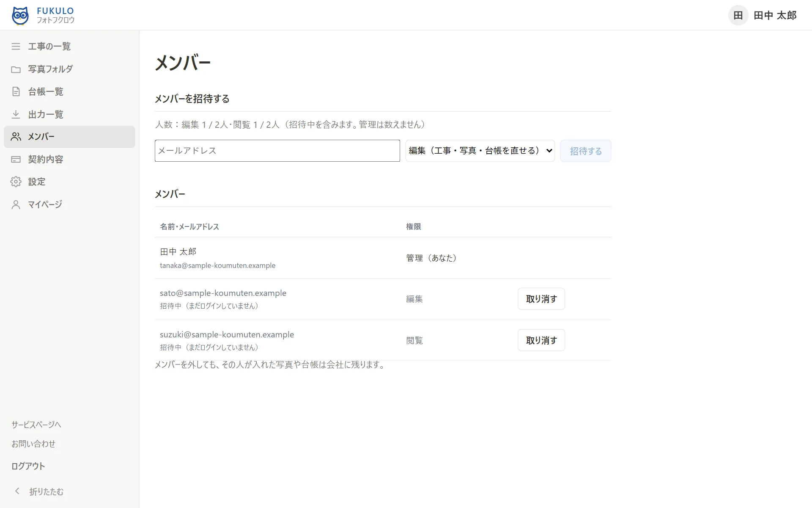Click the 契約内容 card icon
The image size is (812, 508).
point(16,159)
